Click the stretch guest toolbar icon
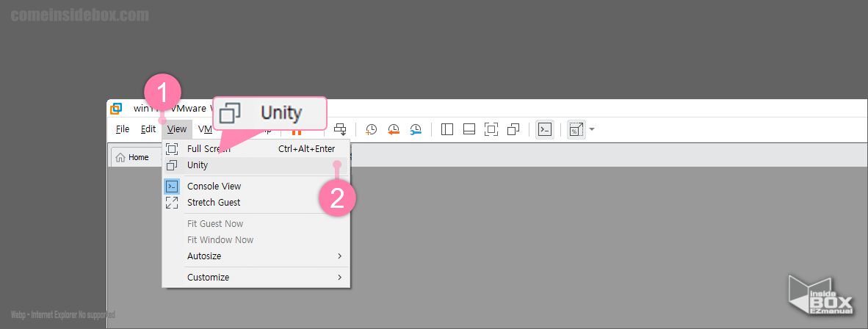 (576, 129)
